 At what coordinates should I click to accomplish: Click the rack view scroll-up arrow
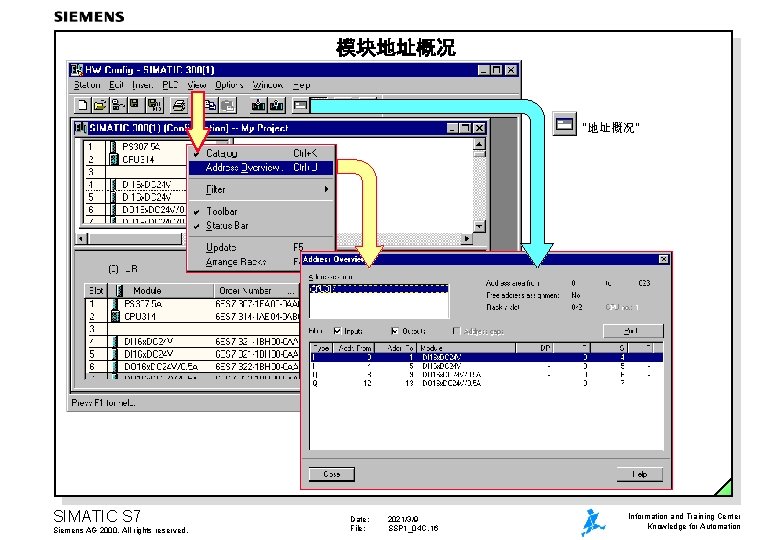click(479, 144)
